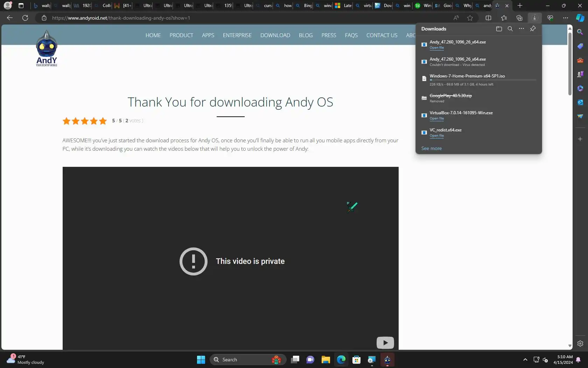
Task: Open the downloads folder from Downloads panel
Action: pyautogui.click(x=499, y=29)
